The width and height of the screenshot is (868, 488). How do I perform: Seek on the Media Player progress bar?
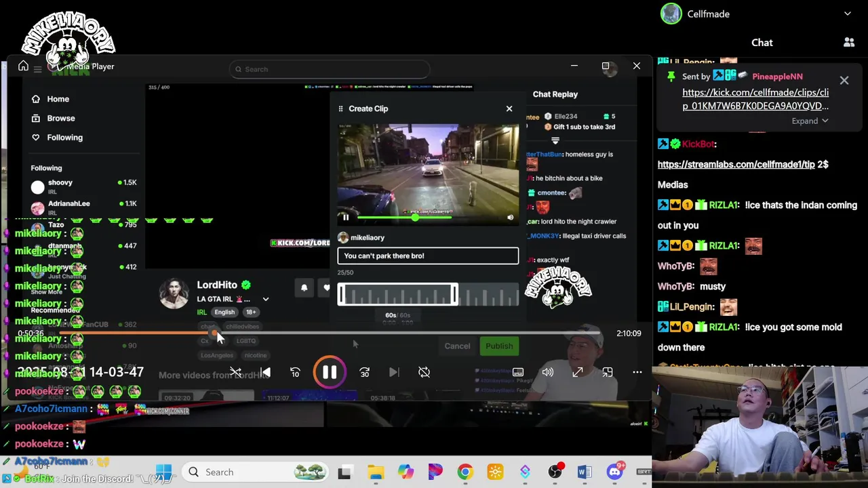(x=330, y=333)
